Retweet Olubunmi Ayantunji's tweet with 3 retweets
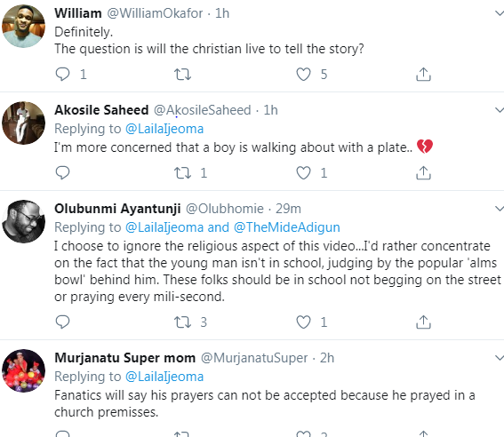Viewport: 504px width, 437px height. [182, 322]
